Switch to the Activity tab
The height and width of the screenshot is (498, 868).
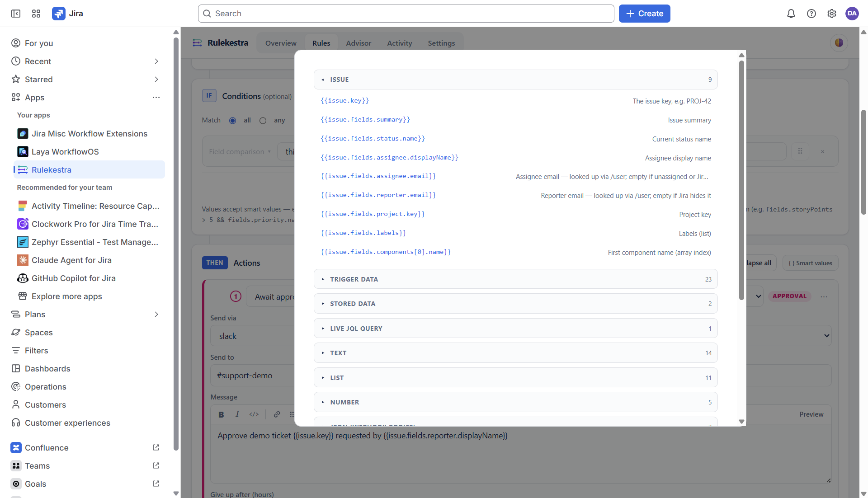tap(400, 43)
